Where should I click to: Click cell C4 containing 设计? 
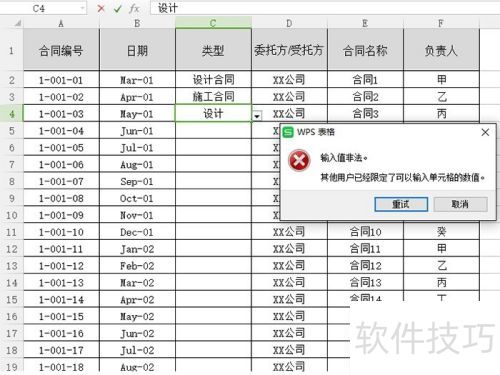point(213,114)
